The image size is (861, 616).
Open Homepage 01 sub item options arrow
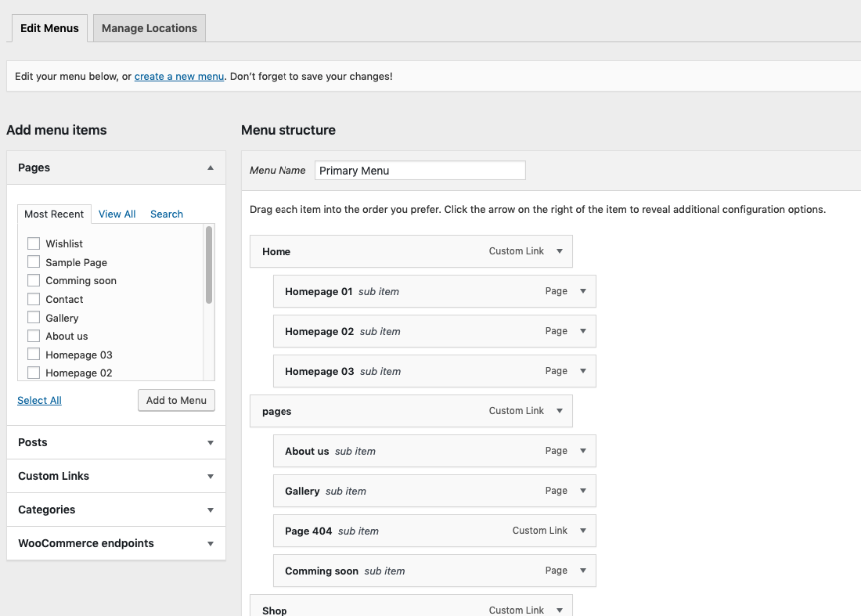[583, 291]
